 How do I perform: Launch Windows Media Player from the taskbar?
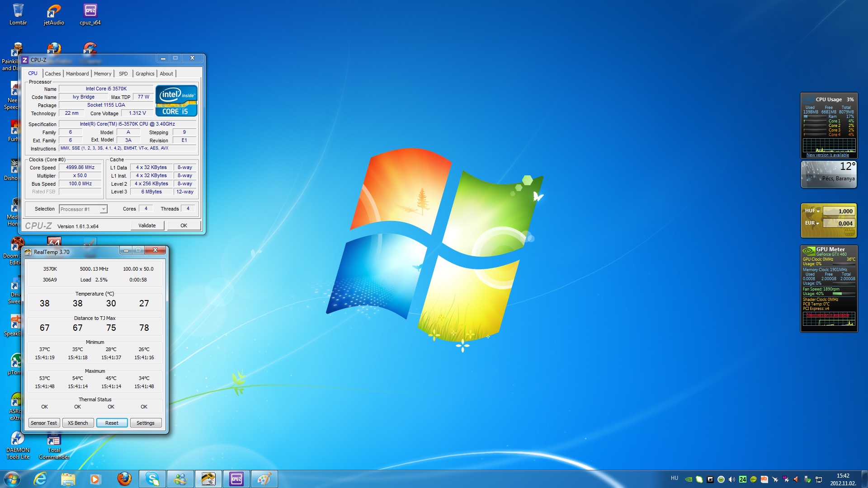click(x=95, y=479)
